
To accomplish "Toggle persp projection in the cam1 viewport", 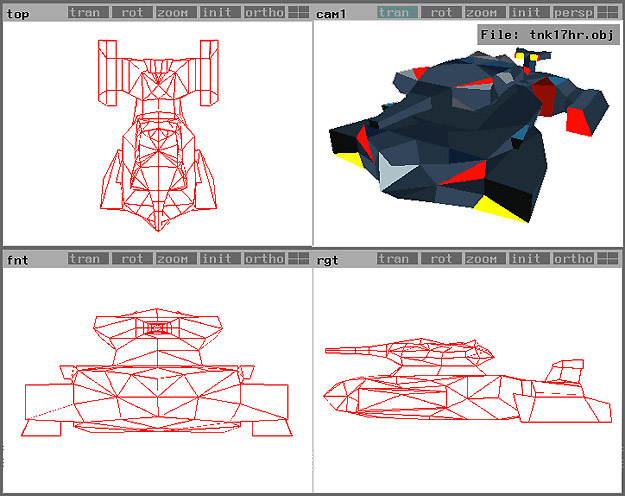I will pyautogui.click(x=573, y=12).
